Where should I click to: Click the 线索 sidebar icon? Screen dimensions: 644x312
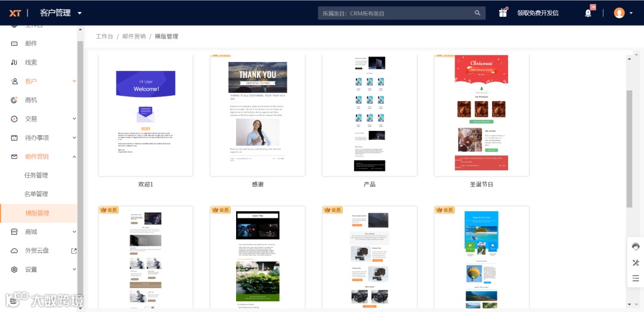coord(14,63)
